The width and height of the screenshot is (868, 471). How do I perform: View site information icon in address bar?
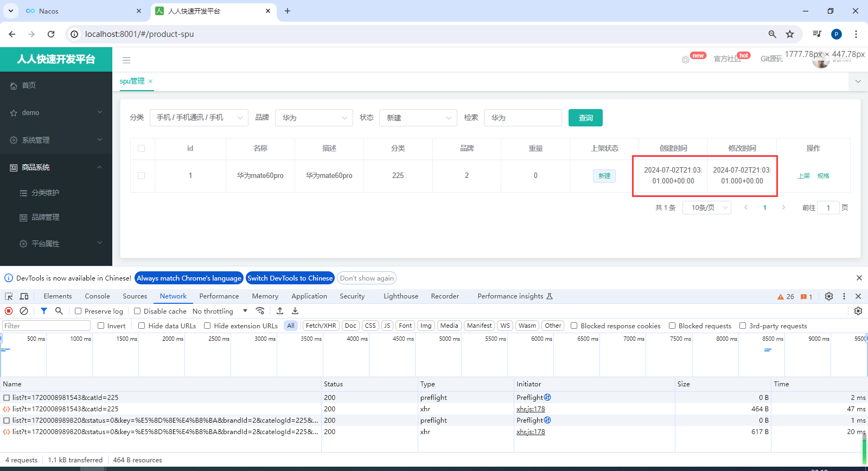click(x=74, y=34)
